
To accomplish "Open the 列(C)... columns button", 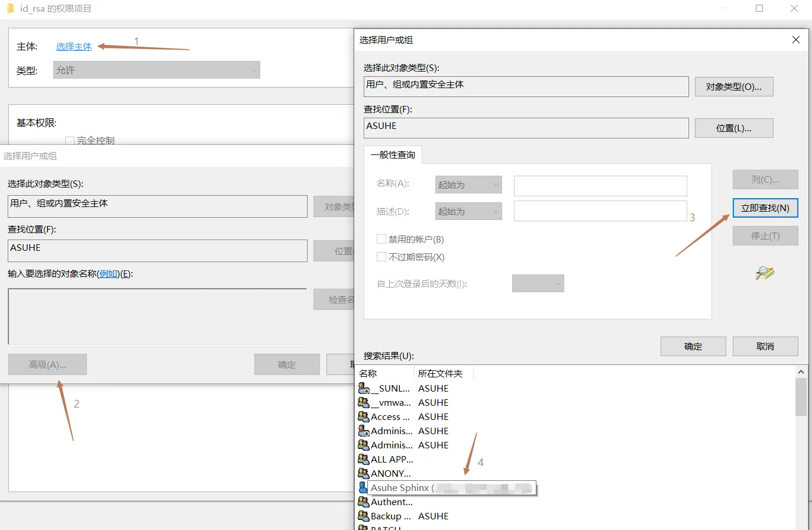I will (765, 179).
